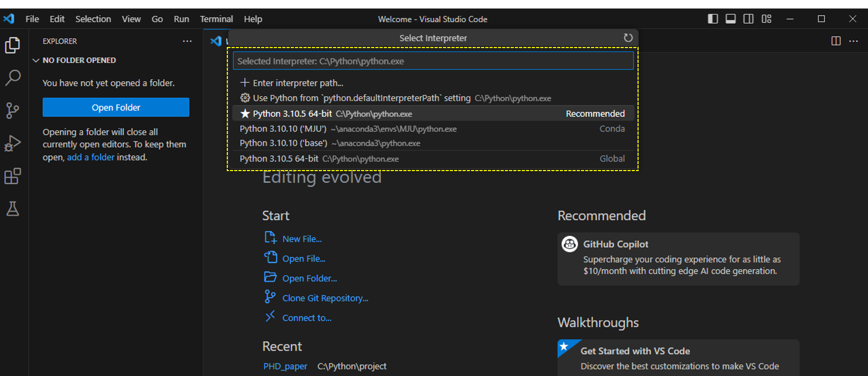This screenshot has height=376, width=868.
Task: Click the Welcome tab VS Code icon
Action: pyautogui.click(x=216, y=41)
